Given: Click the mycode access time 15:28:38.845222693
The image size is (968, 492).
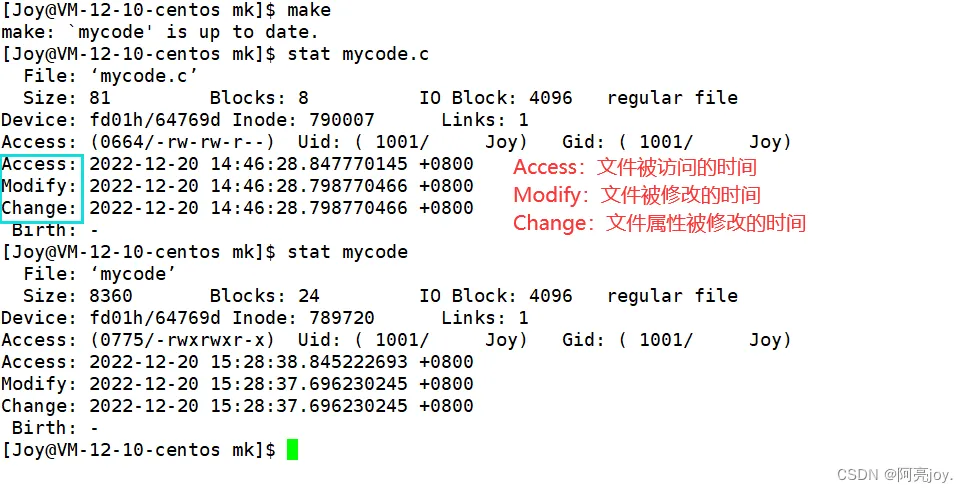Looking at the screenshot, I should [x=309, y=362].
